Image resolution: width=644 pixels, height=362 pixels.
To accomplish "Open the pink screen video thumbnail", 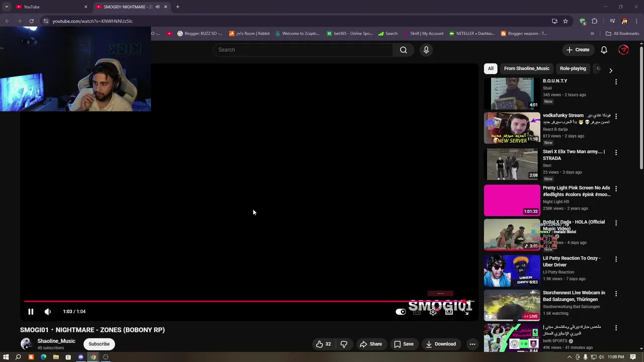I will [512, 200].
